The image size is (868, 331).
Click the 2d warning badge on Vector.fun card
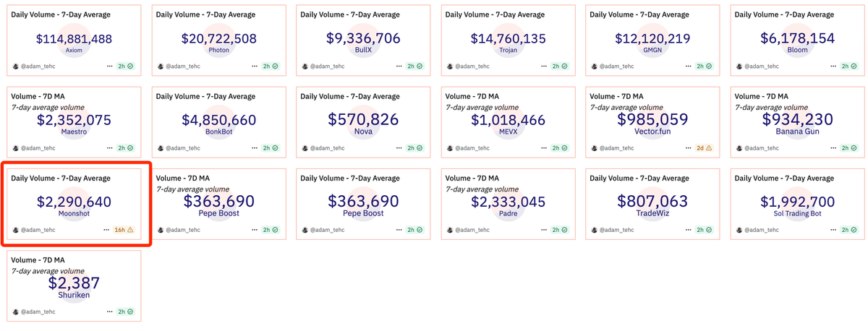point(704,148)
